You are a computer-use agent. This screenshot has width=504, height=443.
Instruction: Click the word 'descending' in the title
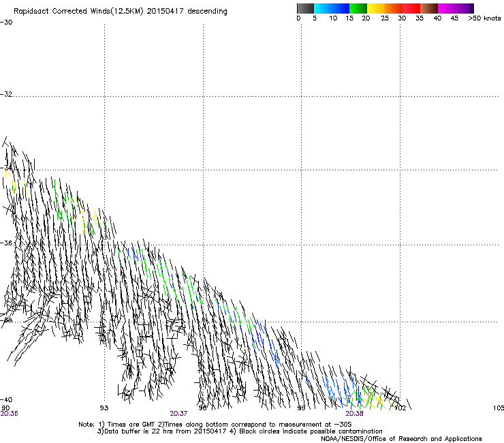coord(207,12)
